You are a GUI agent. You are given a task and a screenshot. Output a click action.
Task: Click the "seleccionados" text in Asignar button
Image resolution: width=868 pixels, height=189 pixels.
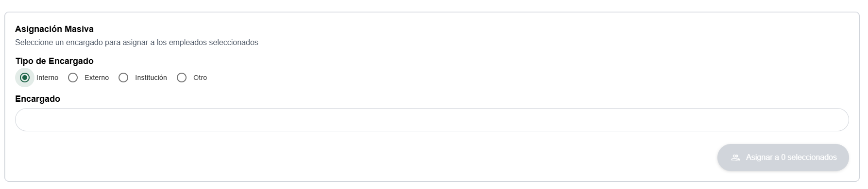812,157
